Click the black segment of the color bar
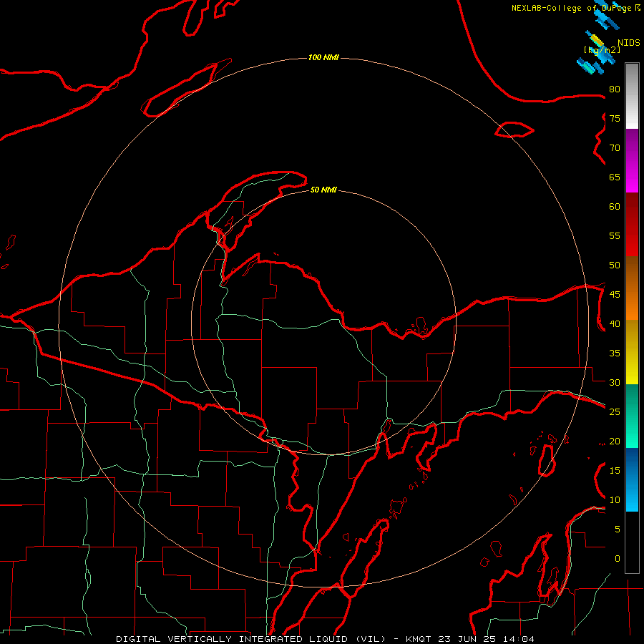This screenshot has height=644, width=644. pos(632,542)
